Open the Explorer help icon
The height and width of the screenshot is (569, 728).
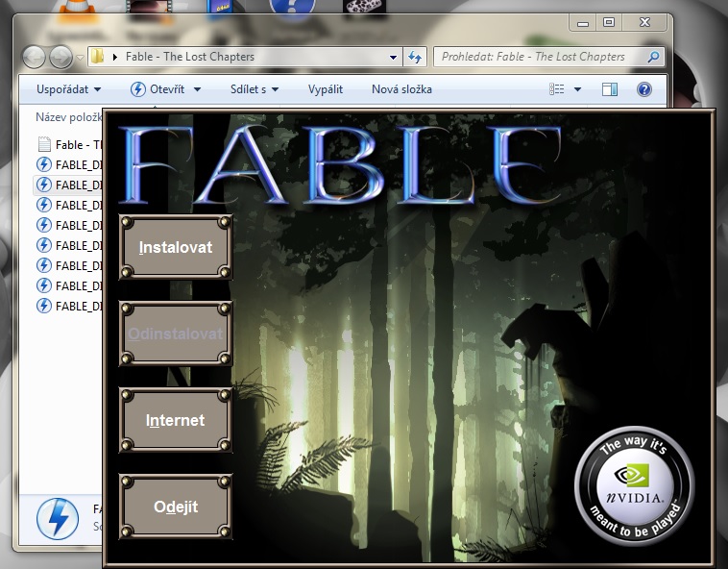click(x=644, y=89)
